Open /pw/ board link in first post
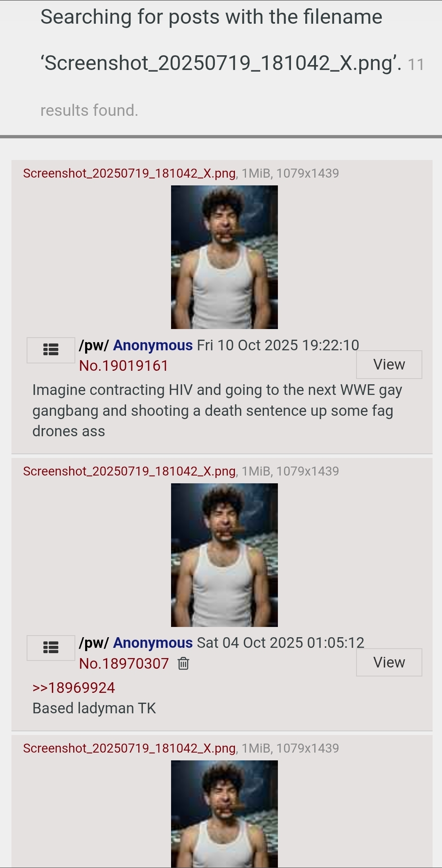The width and height of the screenshot is (442, 868). coord(94,345)
